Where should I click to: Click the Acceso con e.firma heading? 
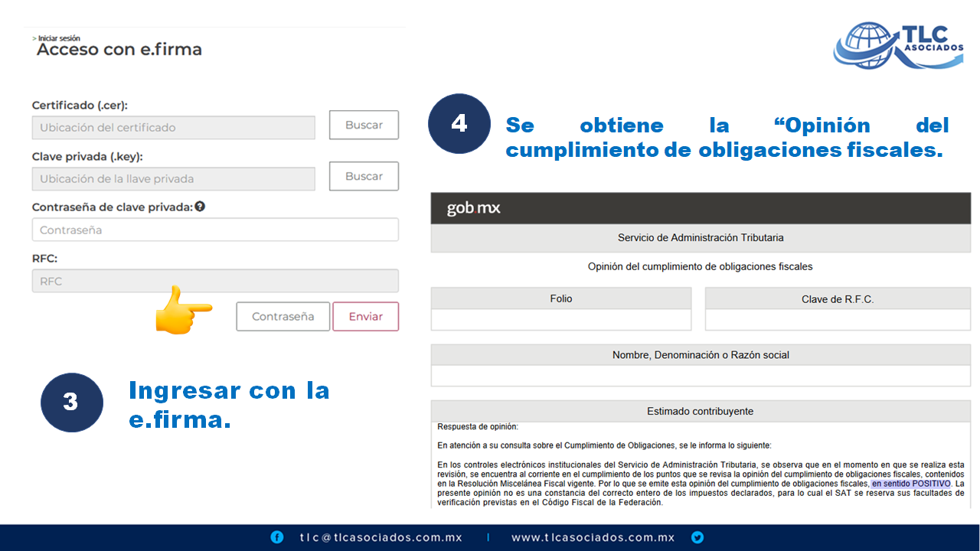pyautogui.click(x=119, y=50)
